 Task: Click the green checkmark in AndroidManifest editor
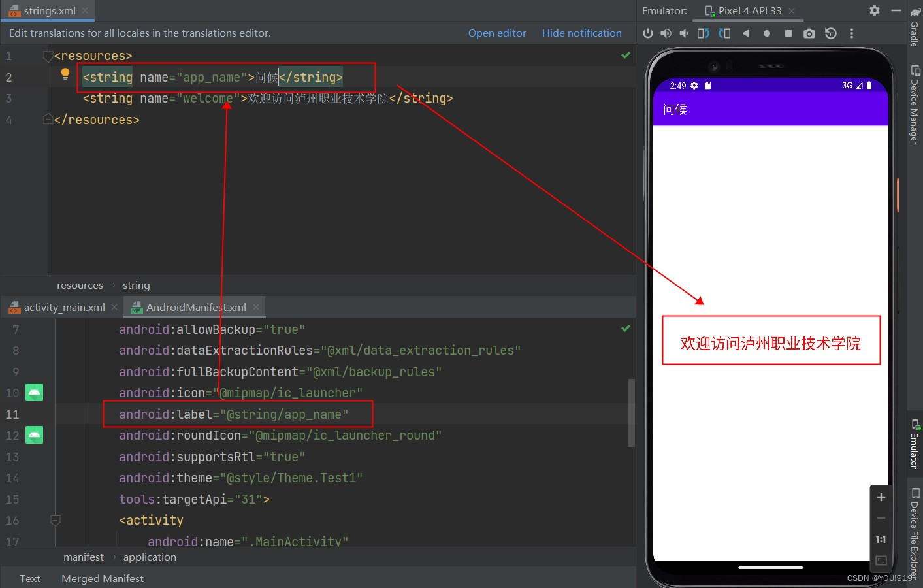(x=626, y=329)
